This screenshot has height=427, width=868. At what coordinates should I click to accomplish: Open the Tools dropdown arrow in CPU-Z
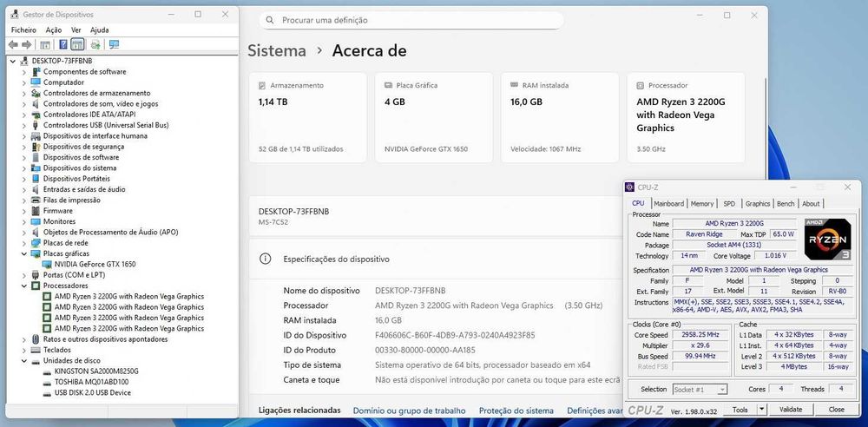click(x=762, y=410)
